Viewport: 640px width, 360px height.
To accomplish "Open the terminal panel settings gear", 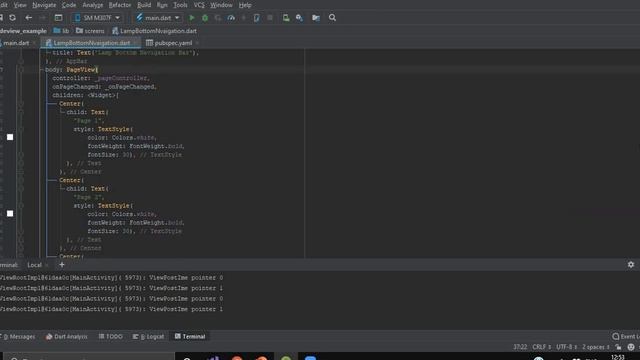I will coord(631,264).
